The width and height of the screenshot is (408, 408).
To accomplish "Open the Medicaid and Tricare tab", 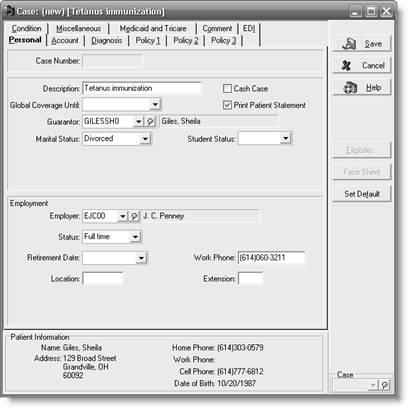I will click(x=153, y=29).
